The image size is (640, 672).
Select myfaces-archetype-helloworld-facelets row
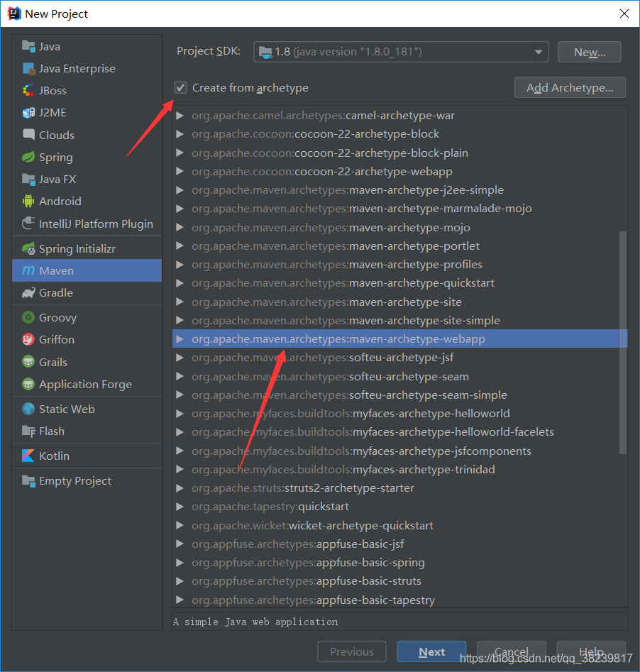click(400, 432)
